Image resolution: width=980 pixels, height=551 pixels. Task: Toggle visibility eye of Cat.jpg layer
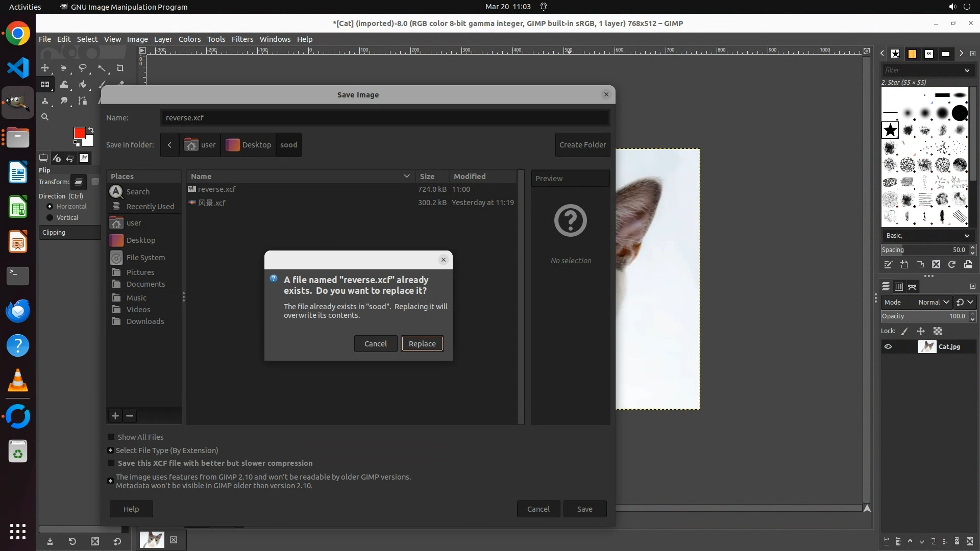[888, 347]
